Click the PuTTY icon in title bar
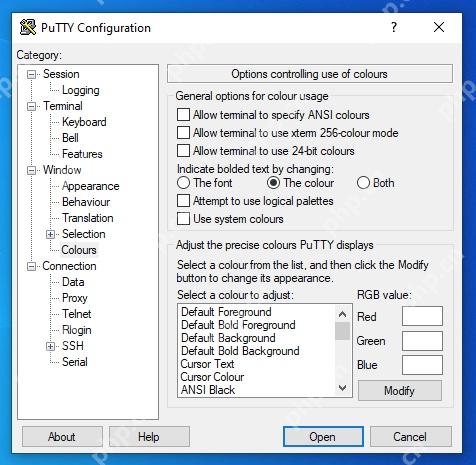Screen dimensions: 476x465 point(28,27)
